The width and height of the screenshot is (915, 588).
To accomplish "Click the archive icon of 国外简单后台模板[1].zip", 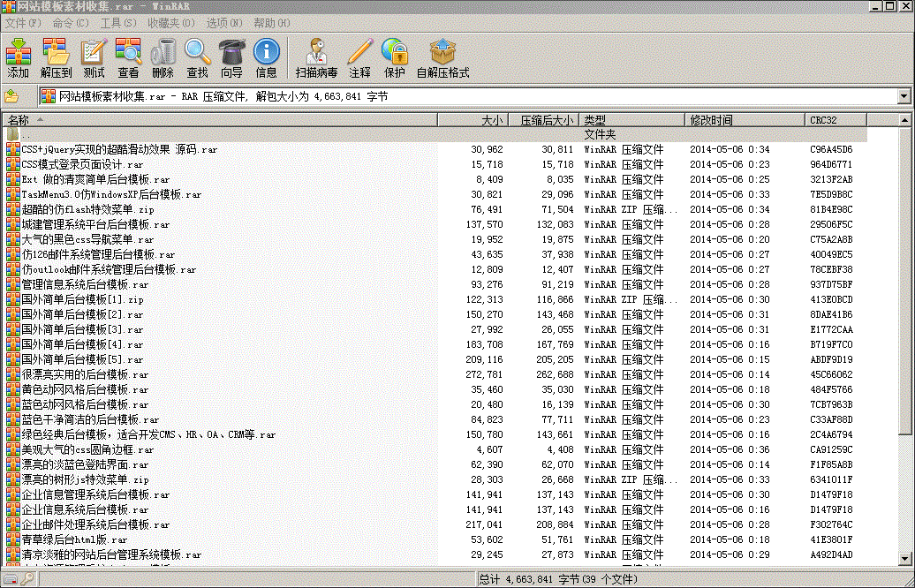I will (x=13, y=300).
